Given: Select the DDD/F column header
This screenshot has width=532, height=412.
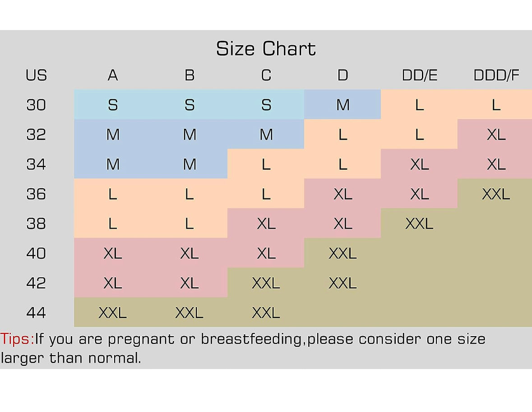Looking at the screenshot, I should [x=496, y=75].
